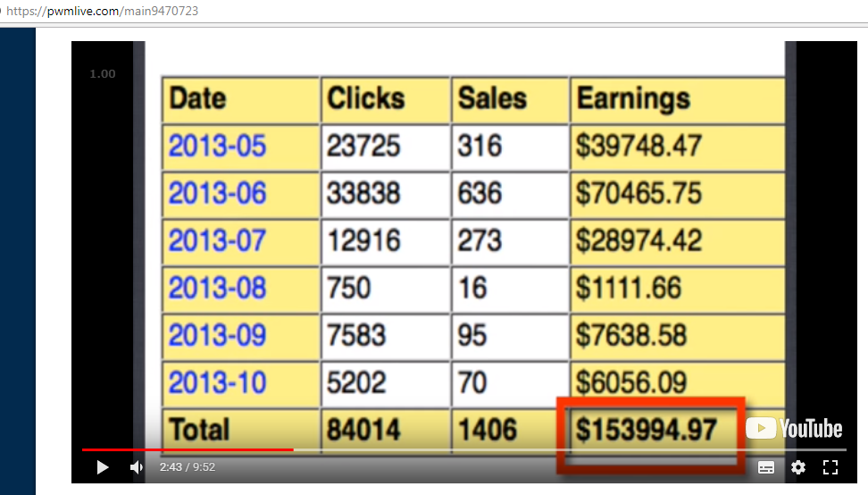The height and width of the screenshot is (495, 868).
Task: Seek on the red progress bar
Action: (188, 449)
